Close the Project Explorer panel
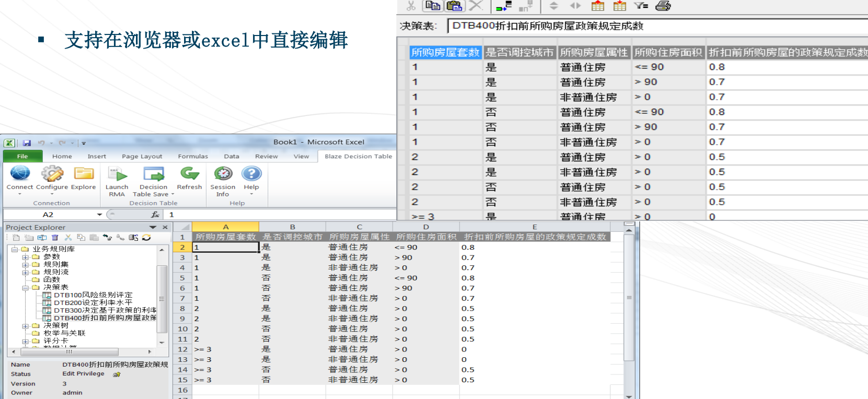This screenshot has width=868, height=399. pyautogui.click(x=165, y=227)
